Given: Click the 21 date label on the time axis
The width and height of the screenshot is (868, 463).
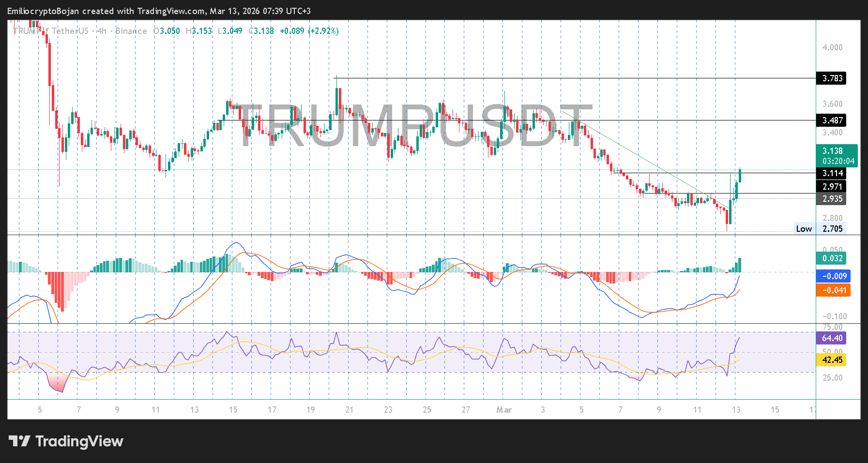Looking at the screenshot, I should click(x=349, y=410).
